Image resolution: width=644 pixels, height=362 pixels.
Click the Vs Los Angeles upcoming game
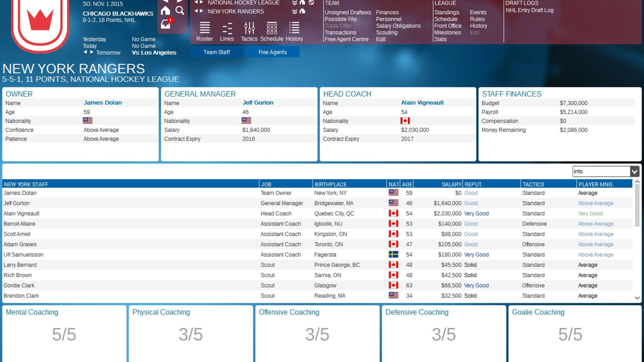click(x=154, y=53)
